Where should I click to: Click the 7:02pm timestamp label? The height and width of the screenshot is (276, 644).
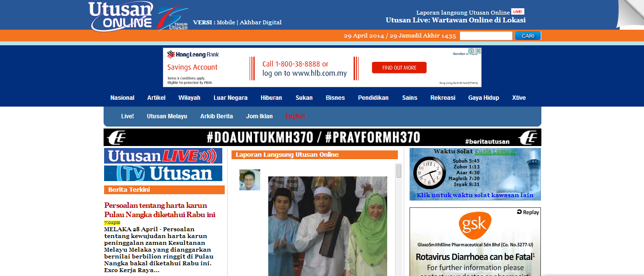[112, 222]
